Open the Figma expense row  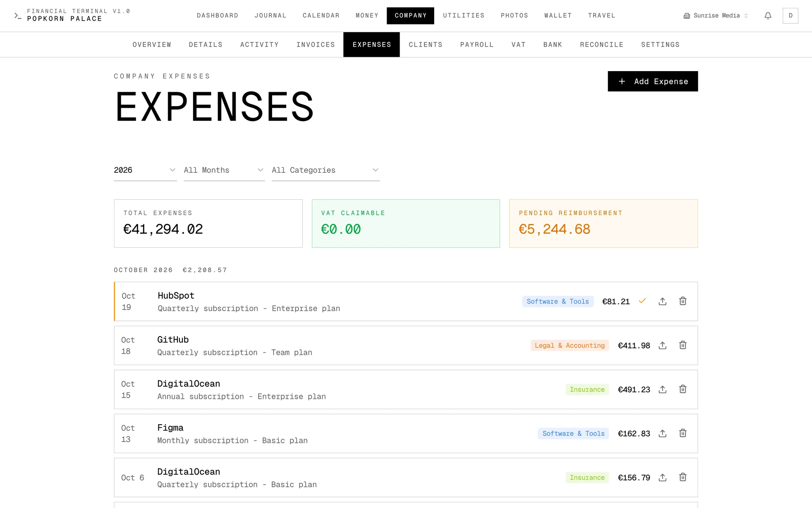tap(406, 433)
